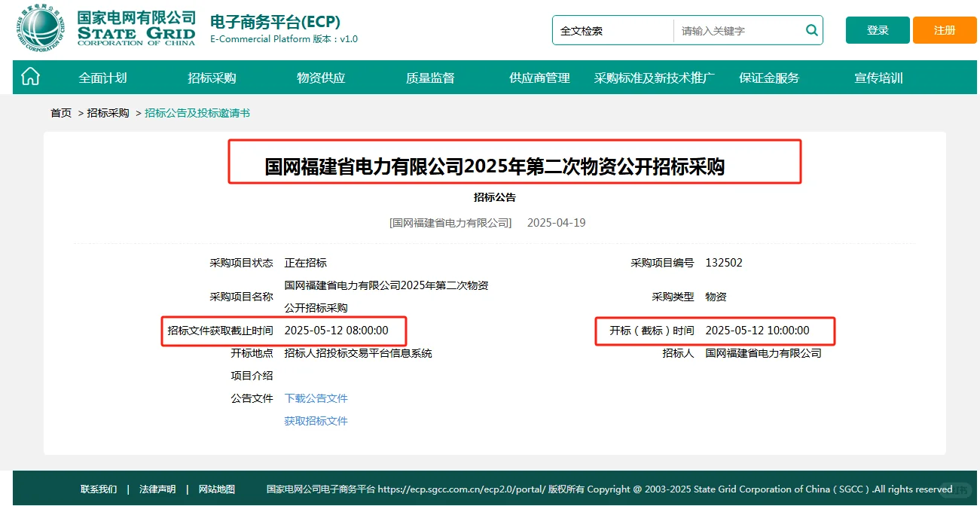The height and width of the screenshot is (506, 980).
Task: Click the home icon in the navigation bar
Action: [x=29, y=77]
